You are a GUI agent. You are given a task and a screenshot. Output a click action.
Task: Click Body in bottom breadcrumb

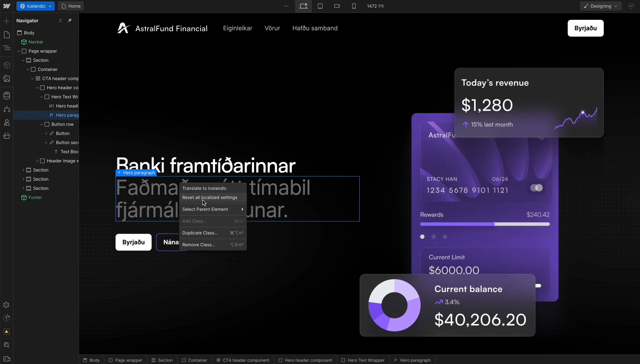(x=91, y=360)
